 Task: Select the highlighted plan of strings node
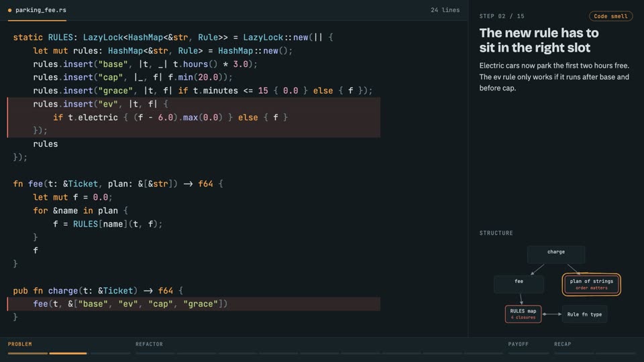point(591,284)
